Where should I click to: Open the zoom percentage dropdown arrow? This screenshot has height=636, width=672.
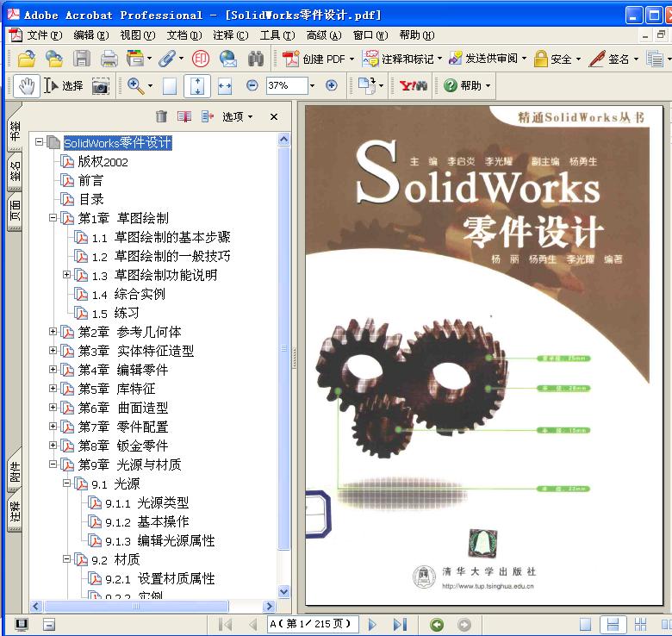pos(312,85)
